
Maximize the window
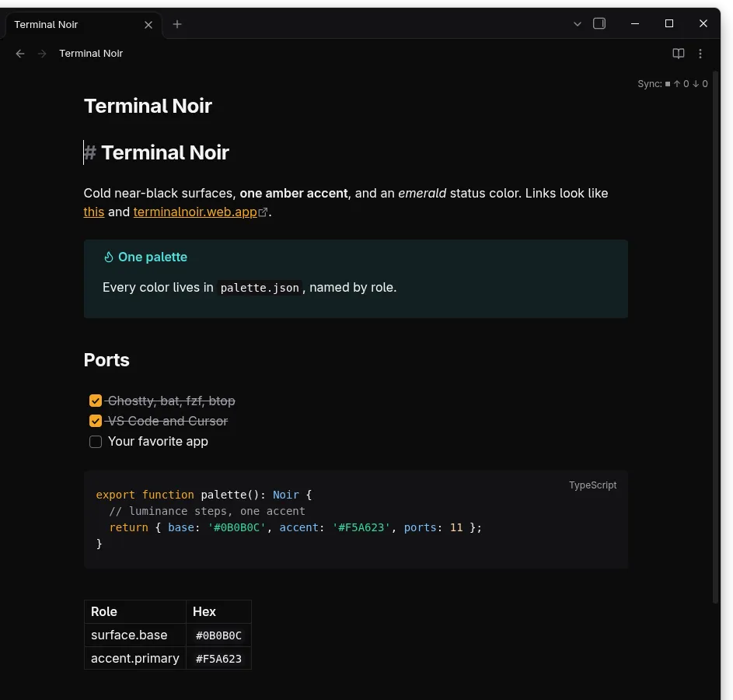669,23
